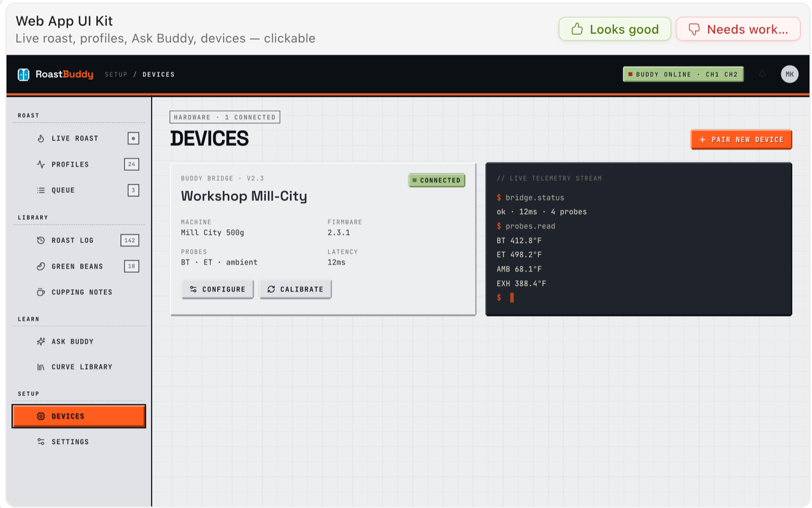Open the MK user avatar
Viewport: 812px width, 508px height.
point(789,74)
